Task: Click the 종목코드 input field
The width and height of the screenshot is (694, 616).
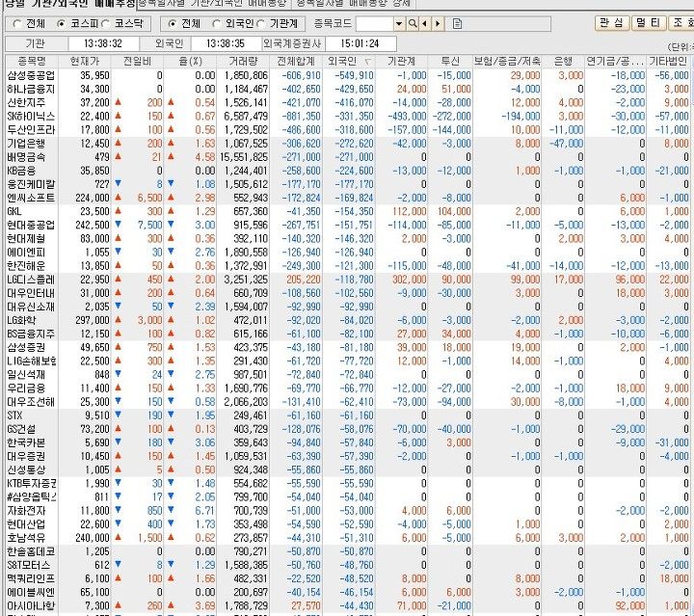Action: [374, 24]
